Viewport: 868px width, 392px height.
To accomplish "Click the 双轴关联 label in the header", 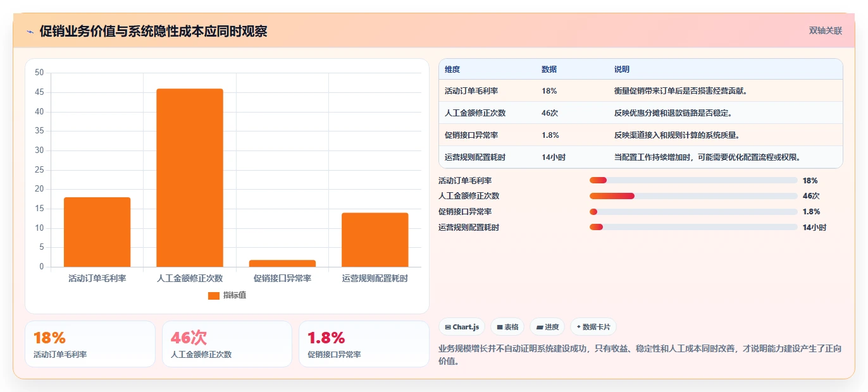I will 826,30.
